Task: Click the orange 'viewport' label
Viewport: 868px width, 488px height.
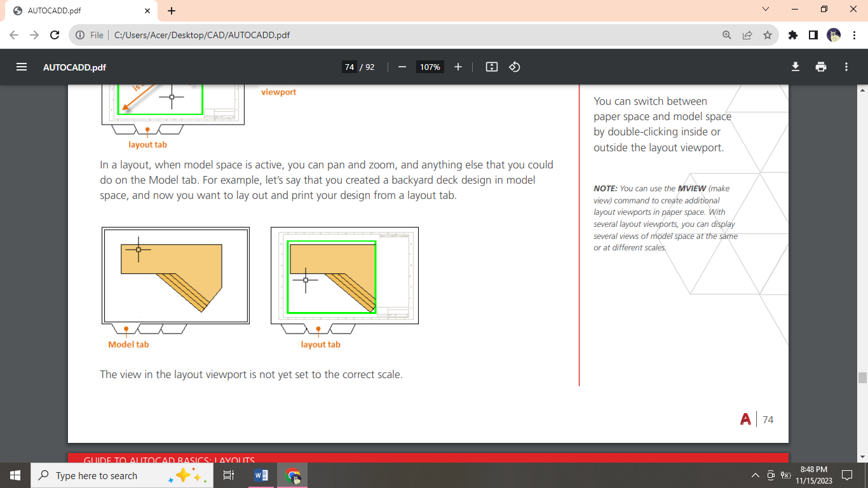Action: tap(278, 91)
